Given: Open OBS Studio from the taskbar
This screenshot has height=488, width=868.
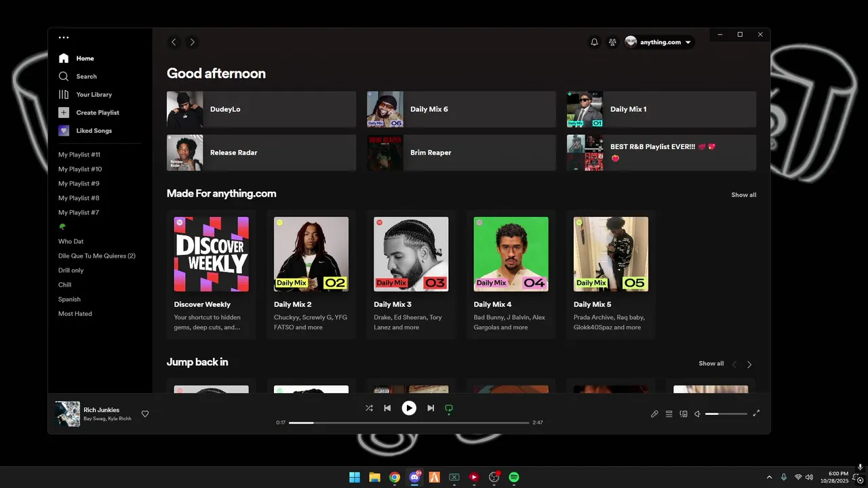Looking at the screenshot, I should tap(494, 477).
